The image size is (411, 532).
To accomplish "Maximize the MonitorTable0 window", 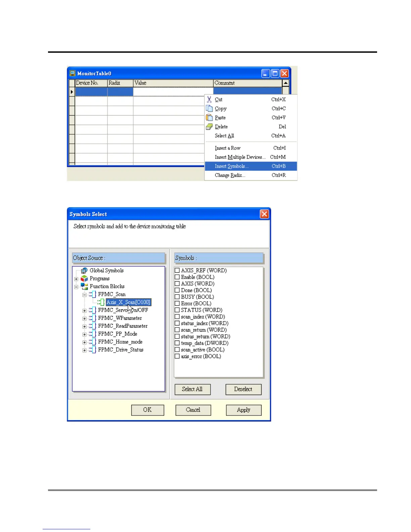I will (275, 73).
